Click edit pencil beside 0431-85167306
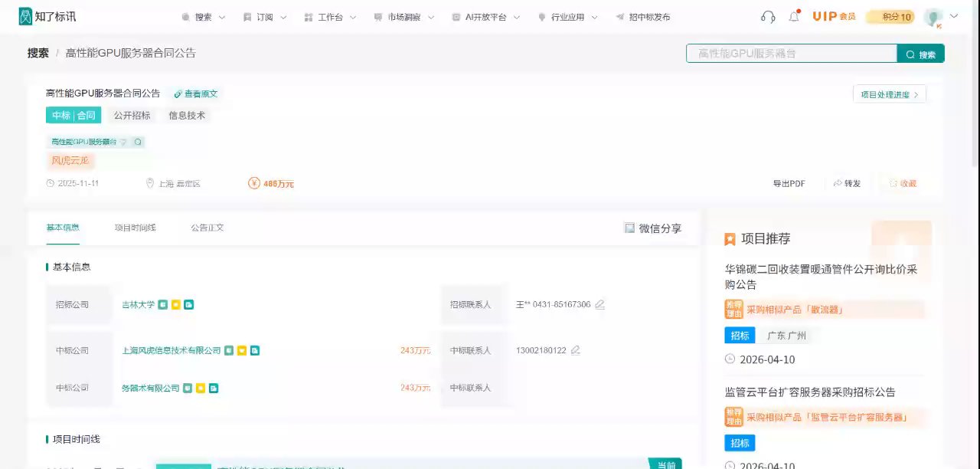 (x=600, y=304)
